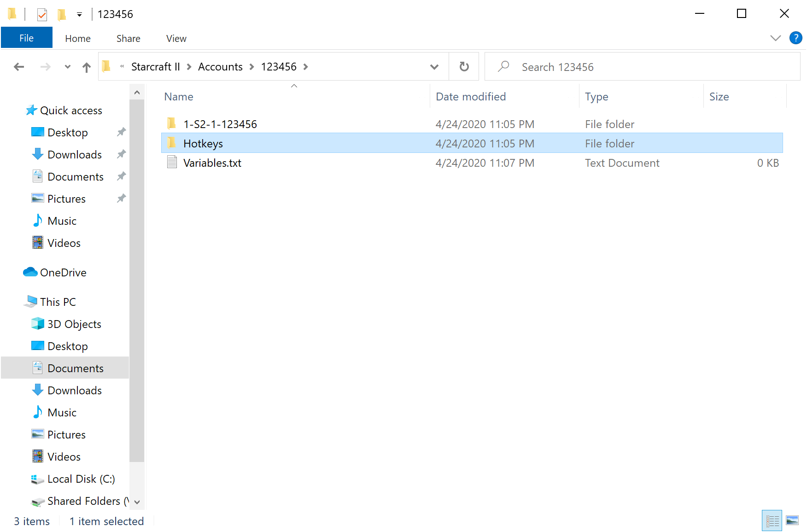Open the address bar dropdown
Image resolution: width=807 pixels, height=532 pixels.
[434, 66]
